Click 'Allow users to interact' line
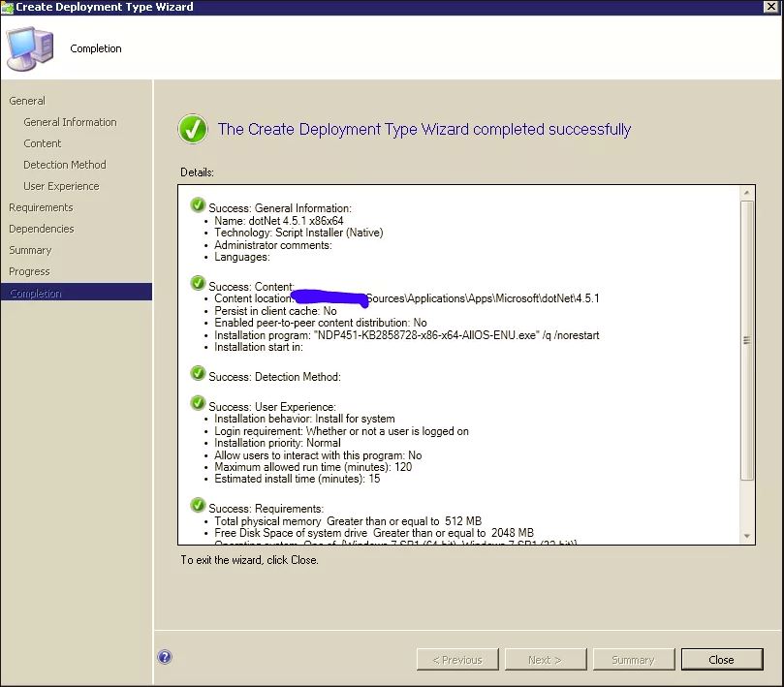 (x=318, y=455)
